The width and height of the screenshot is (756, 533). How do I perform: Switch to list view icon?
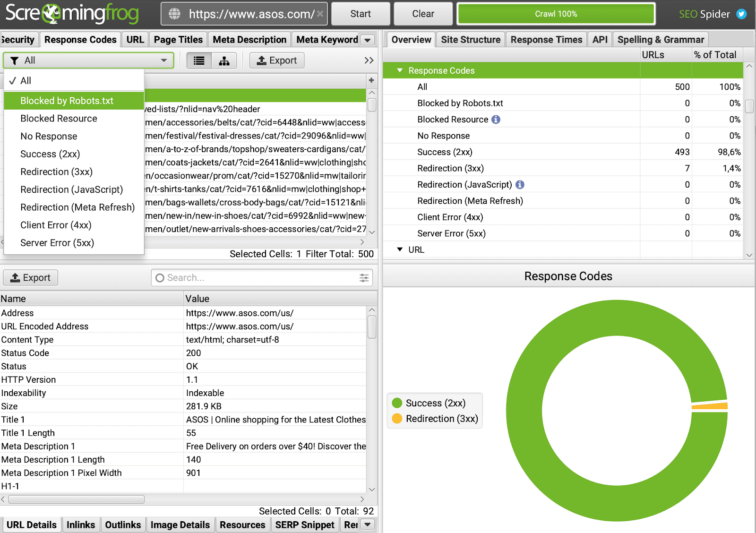(x=199, y=60)
